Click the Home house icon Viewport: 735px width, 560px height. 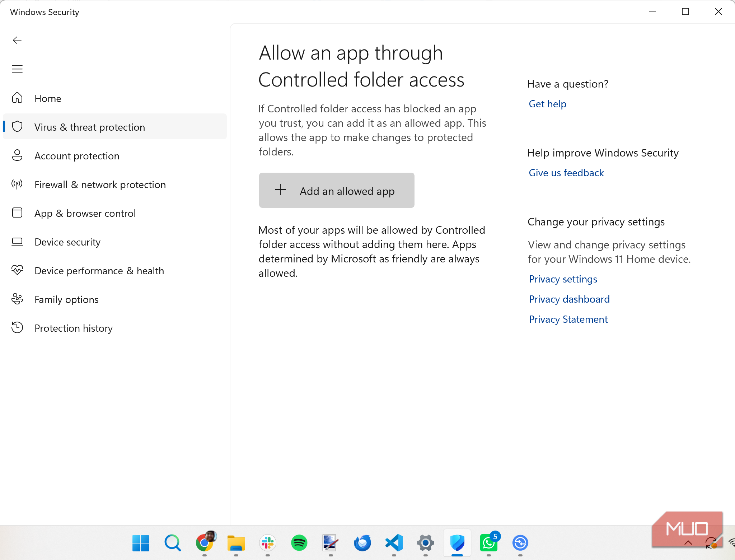(17, 98)
